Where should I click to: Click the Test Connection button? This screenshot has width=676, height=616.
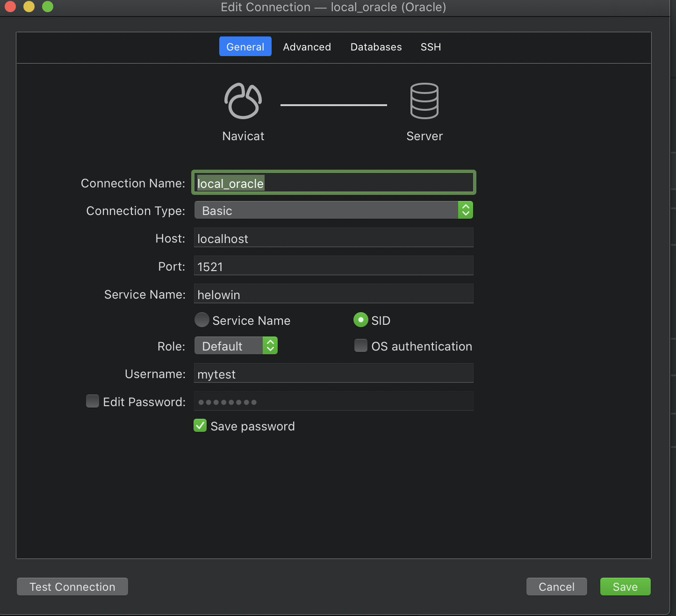point(72,587)
